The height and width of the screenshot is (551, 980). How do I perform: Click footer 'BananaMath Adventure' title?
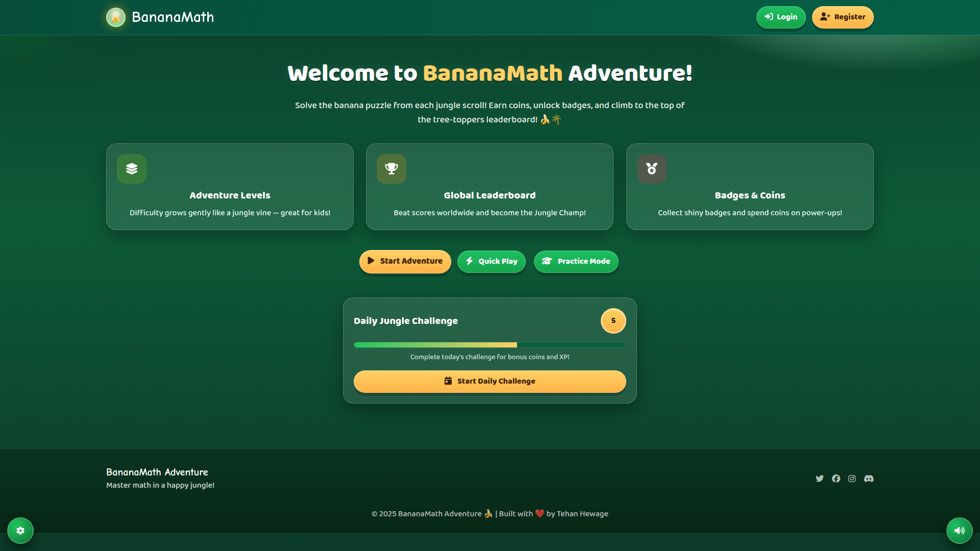tap(157, 472)
